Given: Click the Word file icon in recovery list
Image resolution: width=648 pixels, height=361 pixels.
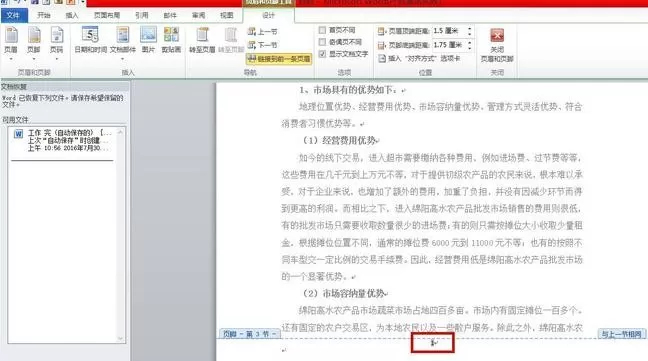Looking at the screenshot, I should (x=18, y=134).
